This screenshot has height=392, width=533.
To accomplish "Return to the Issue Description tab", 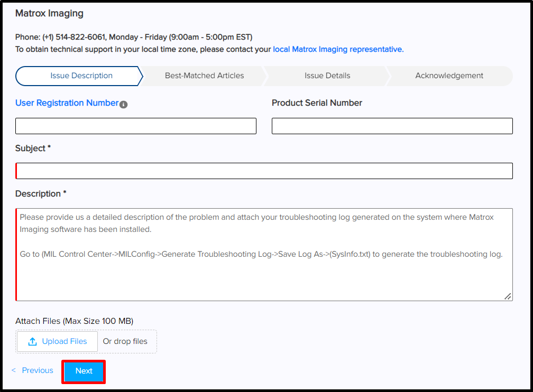I will [80, 76].
